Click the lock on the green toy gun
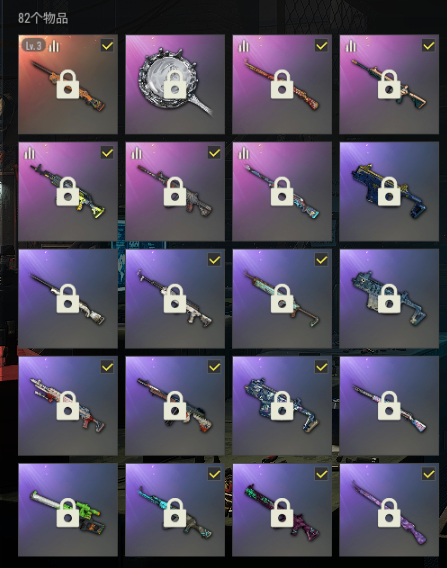This screenshot has width=447, height=568. (x=68, y=513)
